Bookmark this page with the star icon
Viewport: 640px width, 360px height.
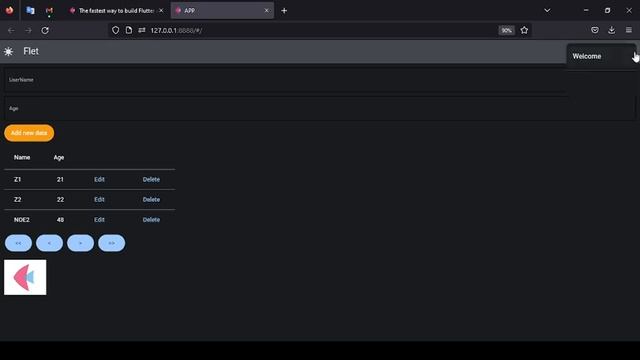point(524,30)
